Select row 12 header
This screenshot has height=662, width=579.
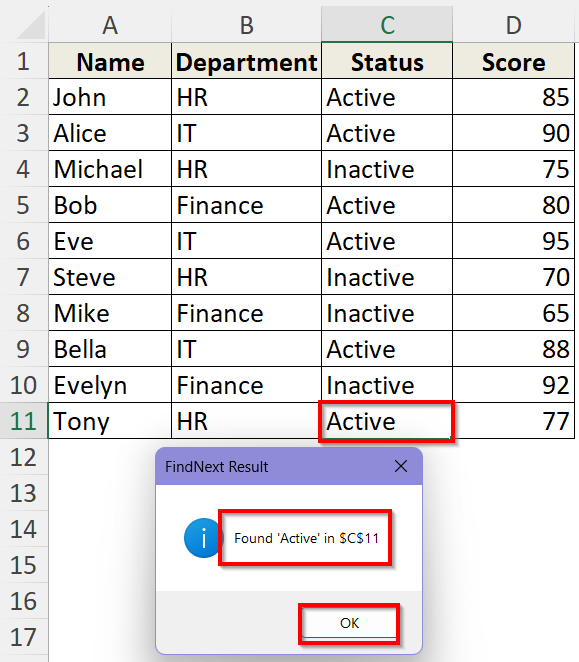pyautogui.click(x=24, y=457)
